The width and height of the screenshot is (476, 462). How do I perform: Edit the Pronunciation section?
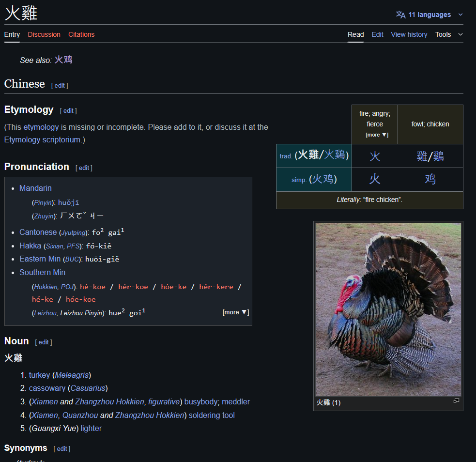84,168
